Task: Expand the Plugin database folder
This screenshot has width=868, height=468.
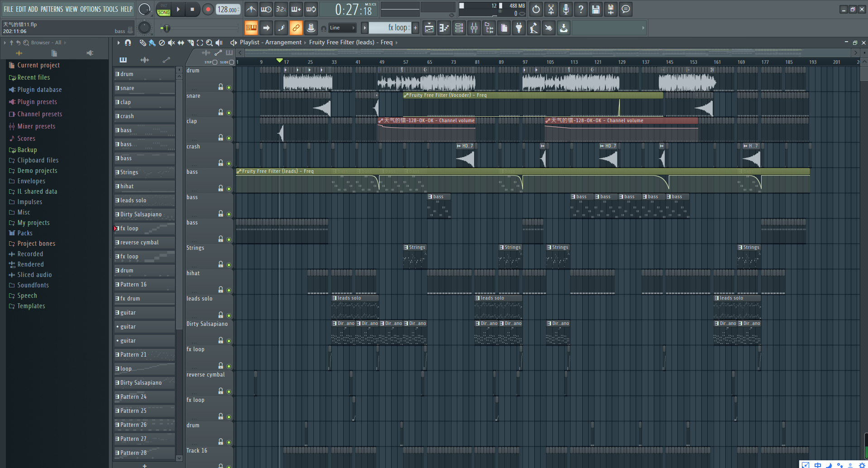Action: [39, 90]
